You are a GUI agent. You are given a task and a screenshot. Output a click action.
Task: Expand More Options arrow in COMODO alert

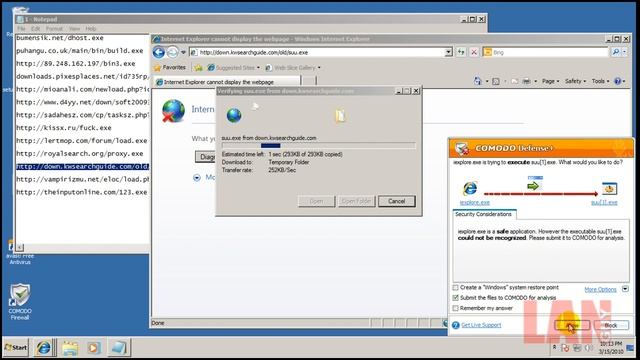coord(625,289)
